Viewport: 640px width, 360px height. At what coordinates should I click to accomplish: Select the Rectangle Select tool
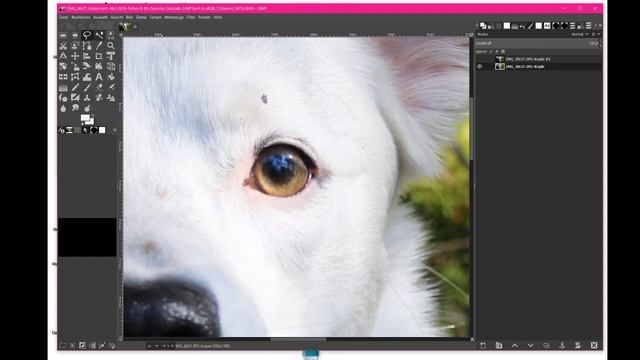(63, 35)
